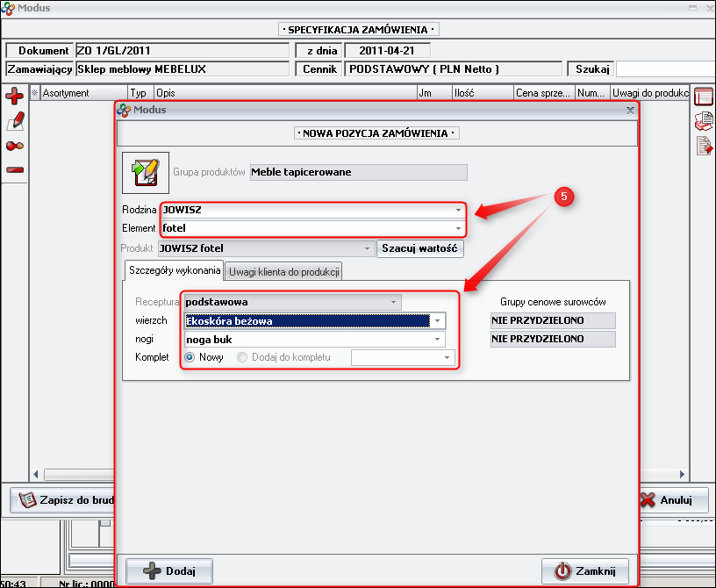Click the Szukaj search input field
This screenshot has height=588, width=716.
click(x=664, y=68)
